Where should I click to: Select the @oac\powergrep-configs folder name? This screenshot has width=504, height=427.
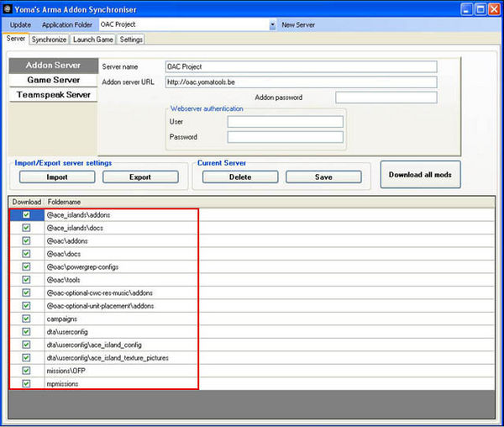(82, 267)
